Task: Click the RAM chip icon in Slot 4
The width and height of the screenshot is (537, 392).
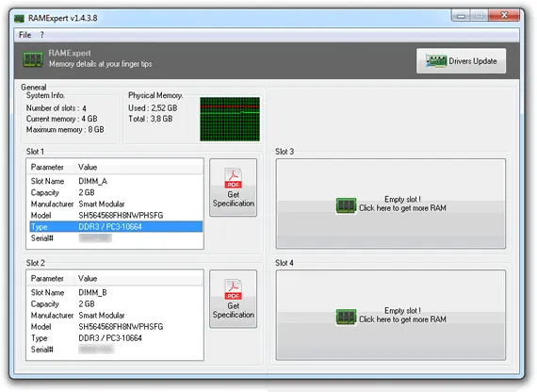Action: (x=346, y=317)
